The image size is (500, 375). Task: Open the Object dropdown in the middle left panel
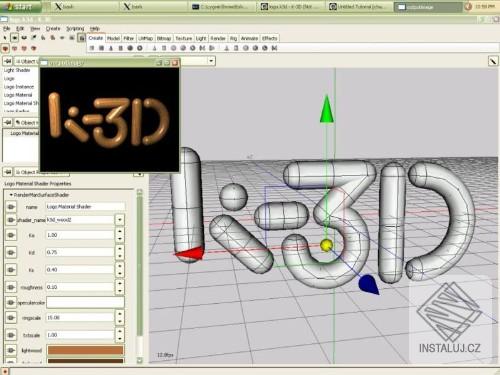(27, 123)
